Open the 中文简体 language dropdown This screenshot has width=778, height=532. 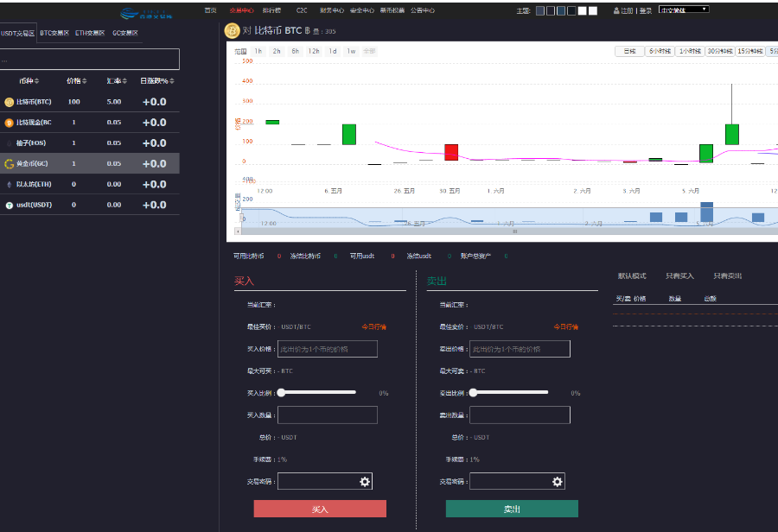[x=684, y=9]
